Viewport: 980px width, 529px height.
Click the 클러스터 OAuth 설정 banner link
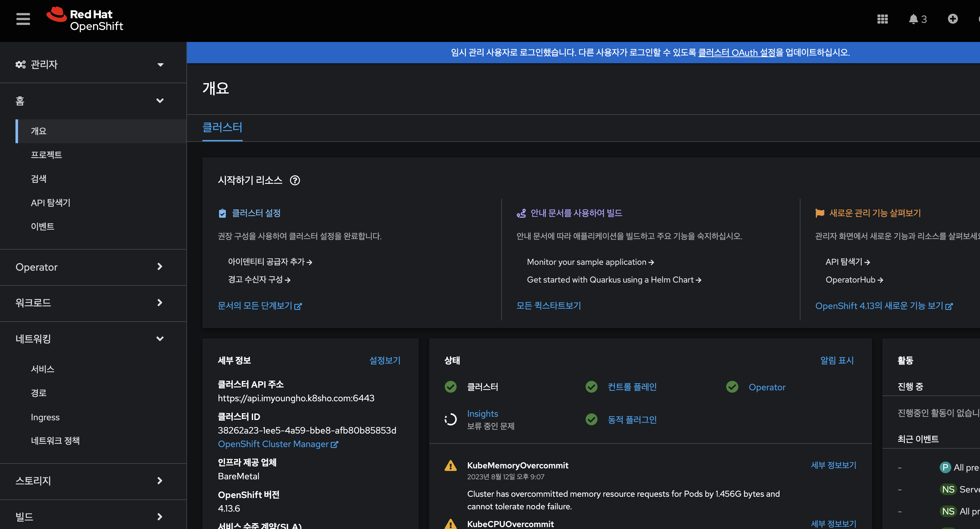pos(737,53)
